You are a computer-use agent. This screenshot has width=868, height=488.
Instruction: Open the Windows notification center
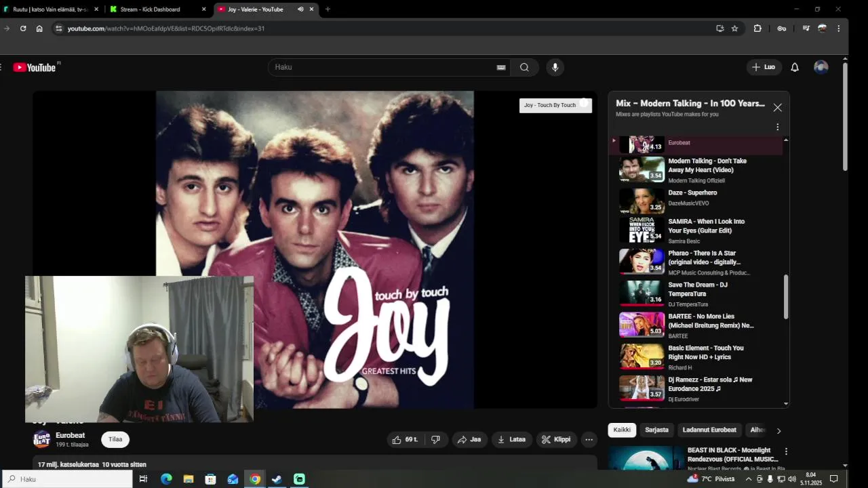834,479
